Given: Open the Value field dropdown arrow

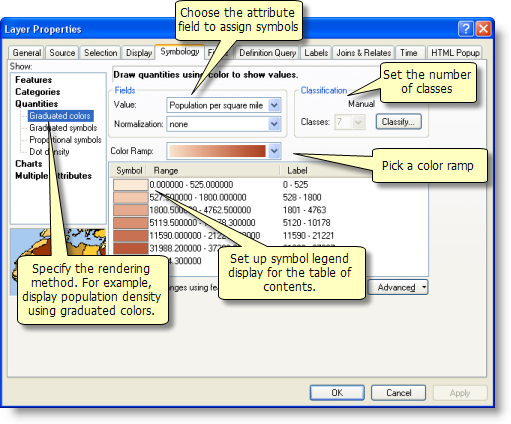Looking at the screenshot, I should (x=274, y=105).
